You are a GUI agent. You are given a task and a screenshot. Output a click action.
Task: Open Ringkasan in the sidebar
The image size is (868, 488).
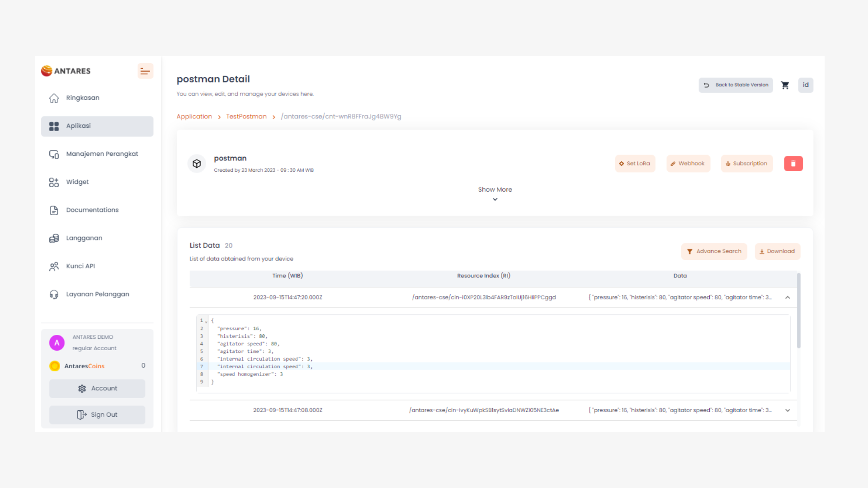(83, 98)
